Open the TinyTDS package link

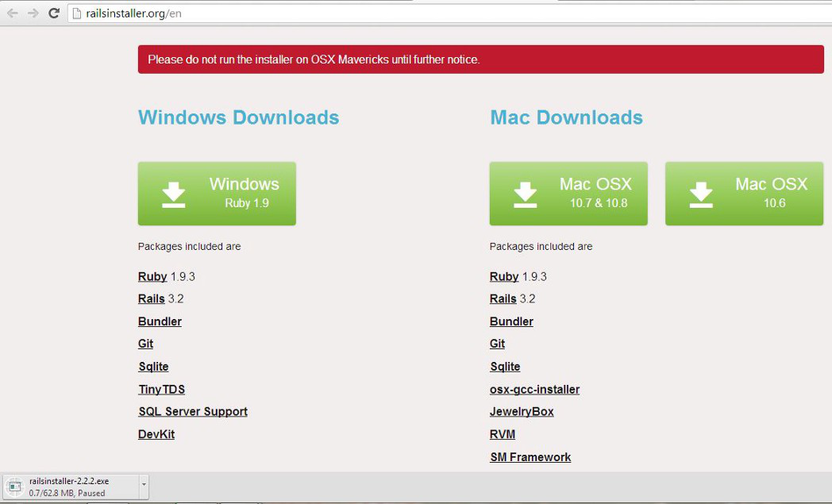[x=161, y=389]
